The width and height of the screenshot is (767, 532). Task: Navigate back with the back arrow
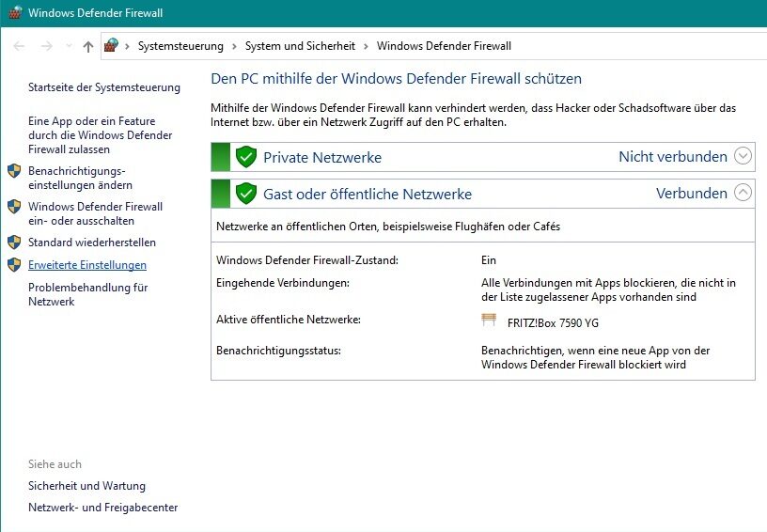[x=20, y=46]
